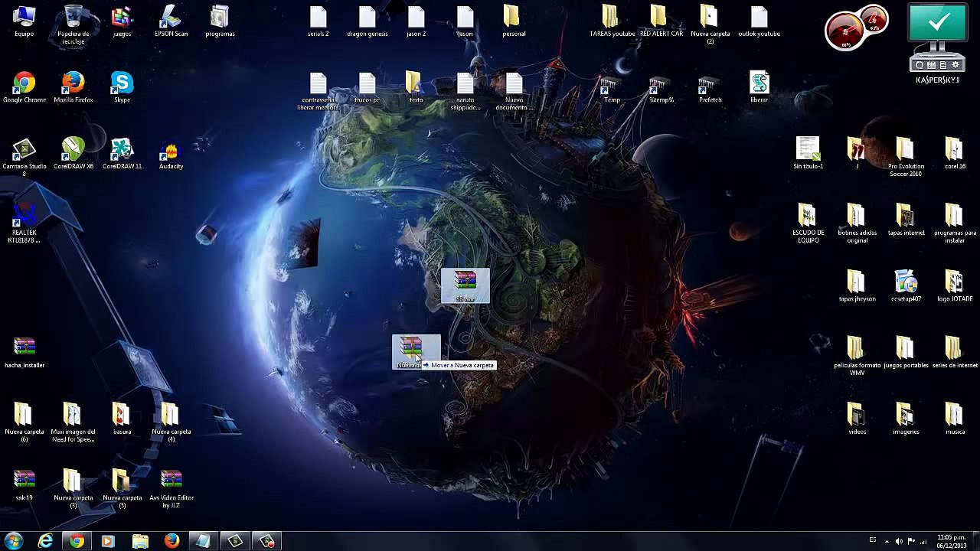Open the Windows Start menu

tap(14, 541)
